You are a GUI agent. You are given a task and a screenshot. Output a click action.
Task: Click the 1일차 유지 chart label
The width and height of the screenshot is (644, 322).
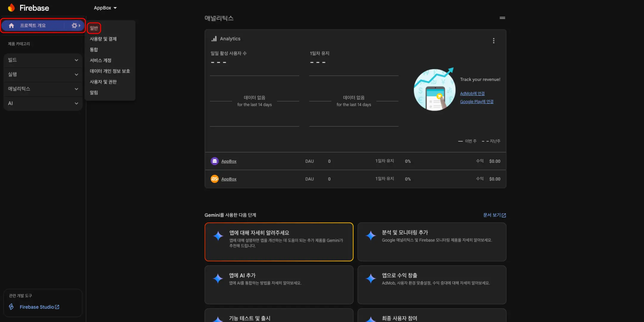coord(319,53)
